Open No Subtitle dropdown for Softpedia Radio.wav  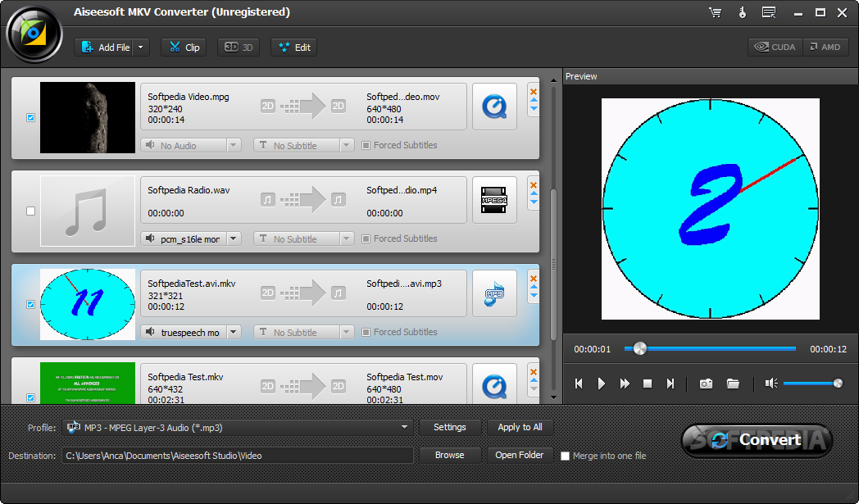pyautogui.click(x=346, y=238)
